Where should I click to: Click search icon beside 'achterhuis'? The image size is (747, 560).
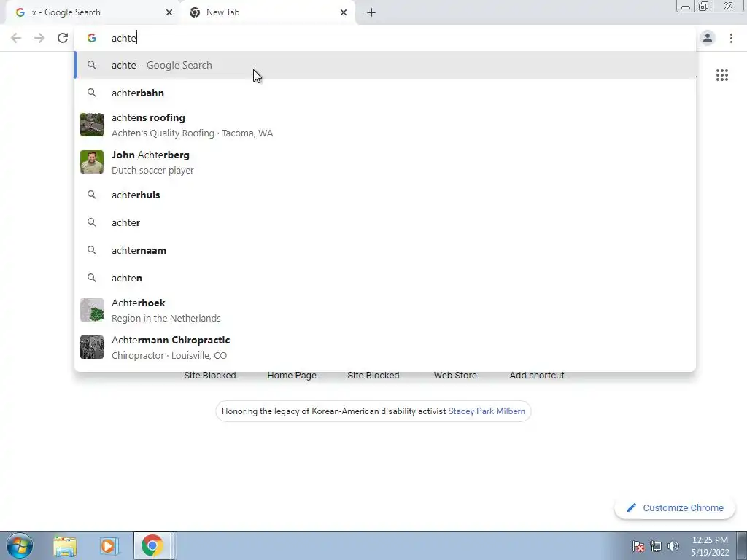[x=91, y=195]
